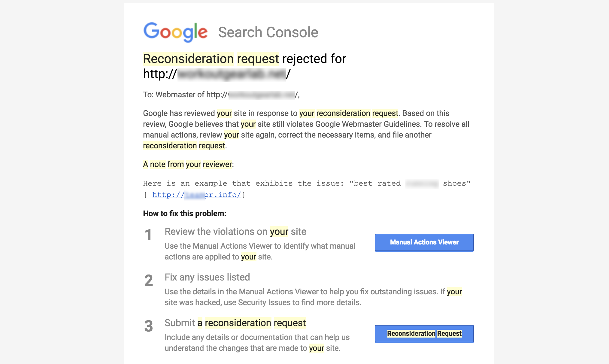Click the "A note from your reviewer" label
The image size is (609, 364).
pos(188,164)
